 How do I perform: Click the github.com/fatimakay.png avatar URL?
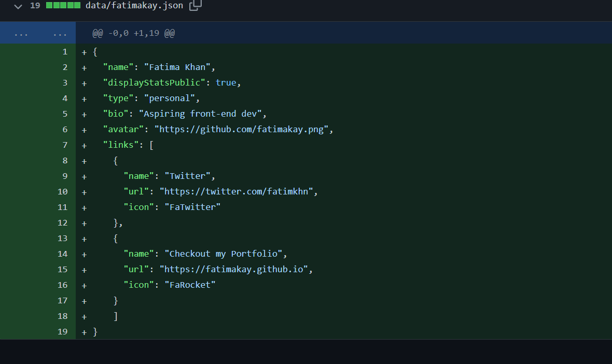click(x=241, y=130)
